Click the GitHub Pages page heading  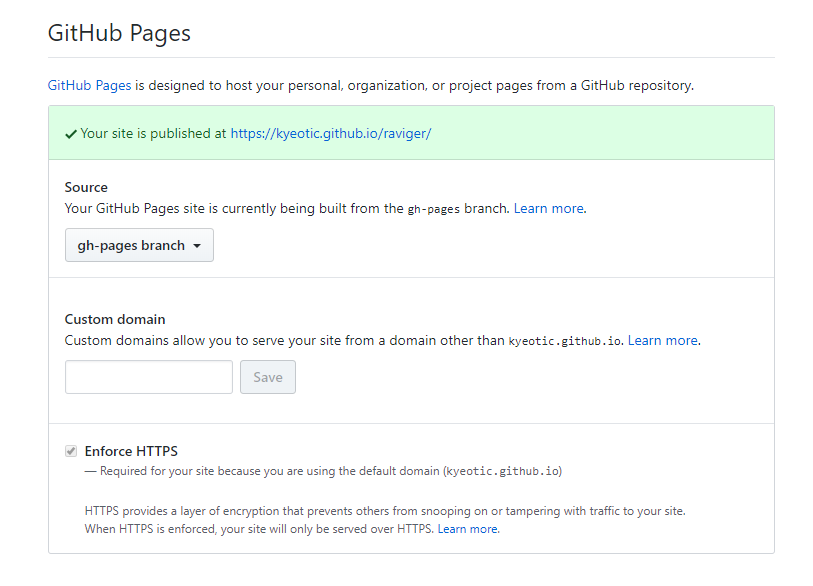click(x=119, y=33)
